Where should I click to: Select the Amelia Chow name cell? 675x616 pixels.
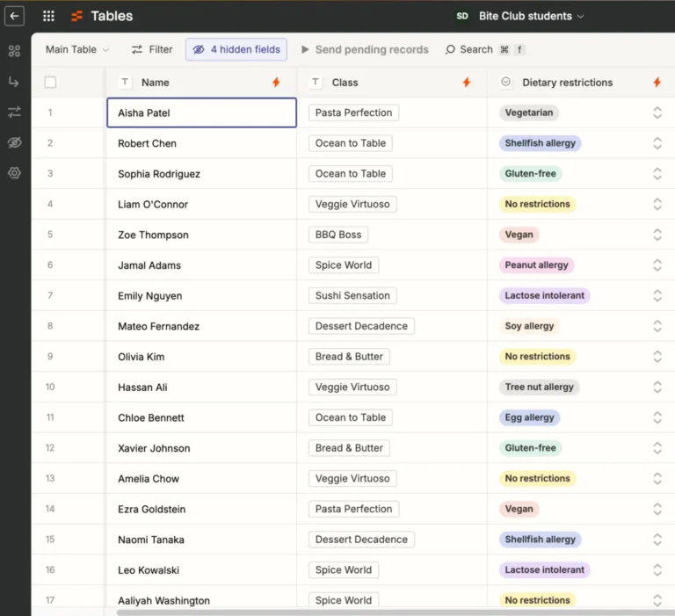[201, 479]
